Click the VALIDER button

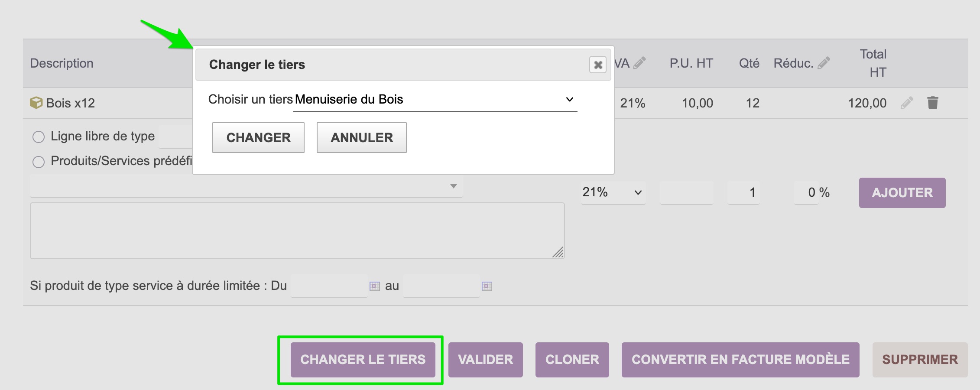click(485, 360)
